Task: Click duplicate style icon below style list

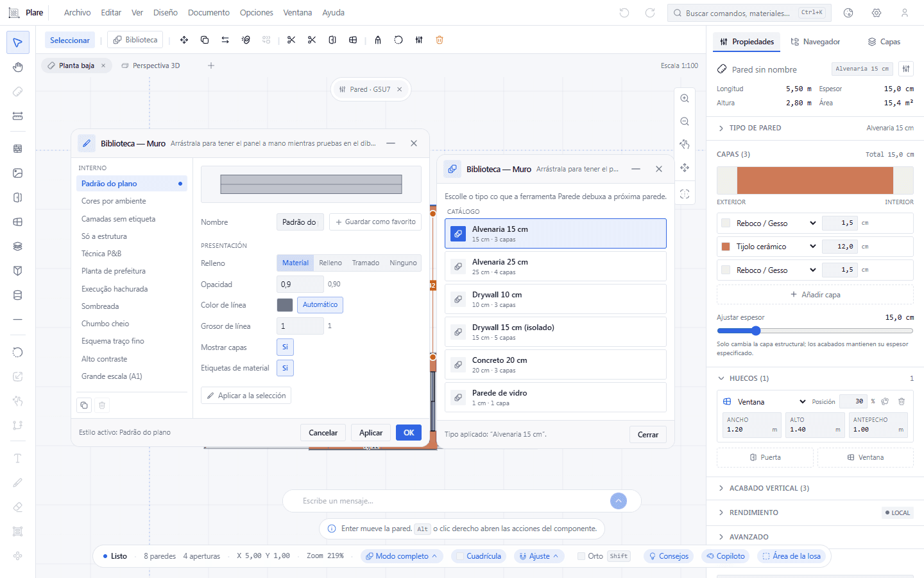Action: click(x=84, y=405)
